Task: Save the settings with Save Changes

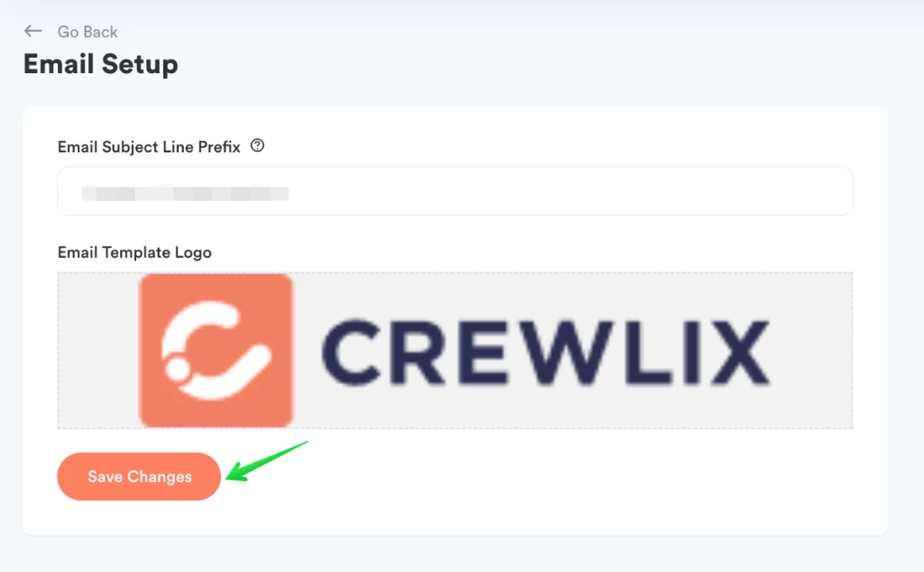Action: pyautogui.click(x=139, y=476)
